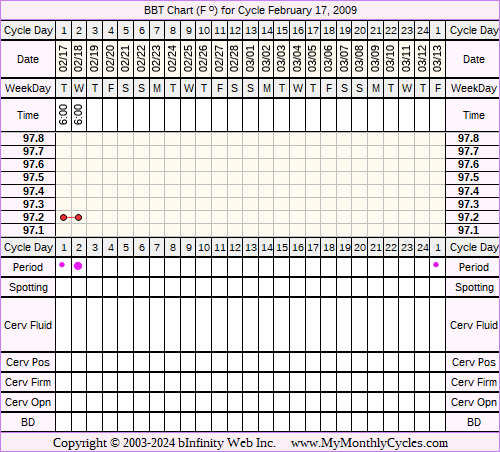Click the left 'Cerv Pos' row label

pyautogui.click(x=28, y=362)
